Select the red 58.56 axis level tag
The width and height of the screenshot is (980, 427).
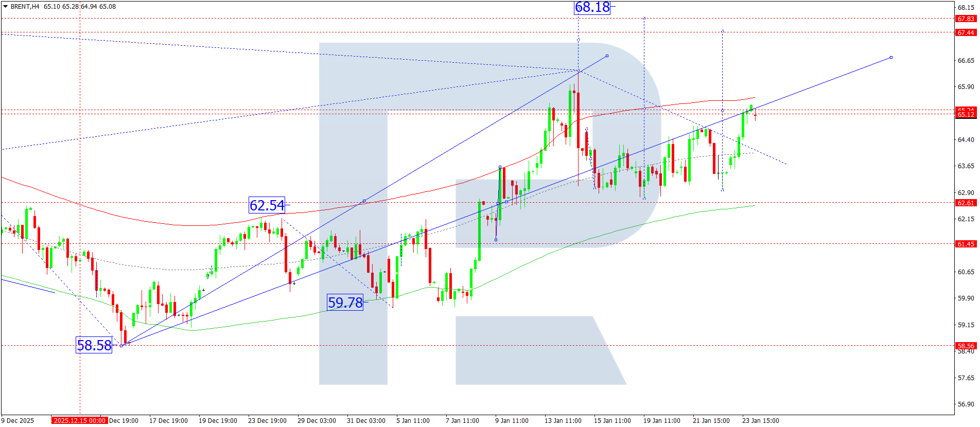coord(966,346)
